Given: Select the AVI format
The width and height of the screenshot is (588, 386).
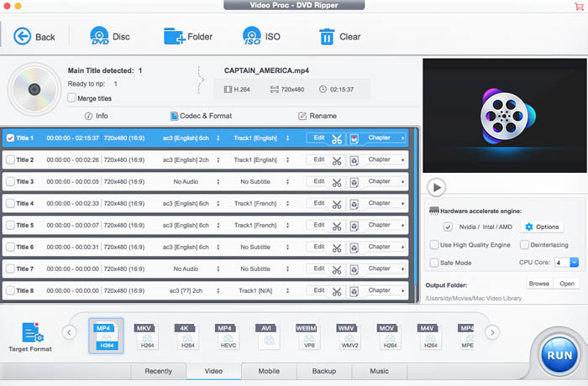Looking at the screenshot, I should click(x=267, y=336).
